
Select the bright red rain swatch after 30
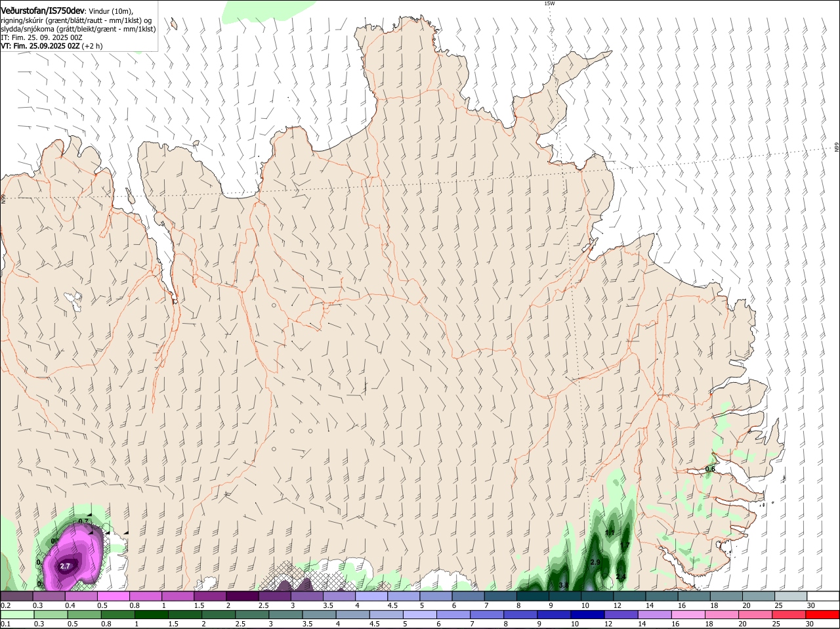pyautogui.click(x=824, y=615)
